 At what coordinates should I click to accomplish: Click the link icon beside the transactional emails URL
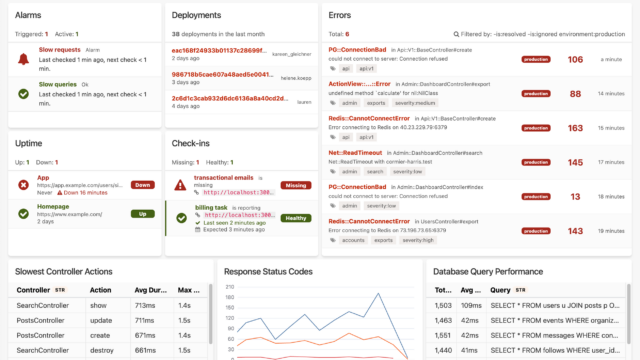point(197,192)
